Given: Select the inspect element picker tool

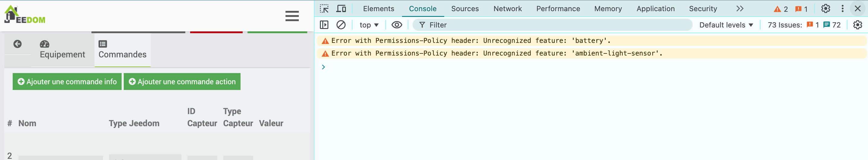Looking at the screenshot, I should (324, 9).
